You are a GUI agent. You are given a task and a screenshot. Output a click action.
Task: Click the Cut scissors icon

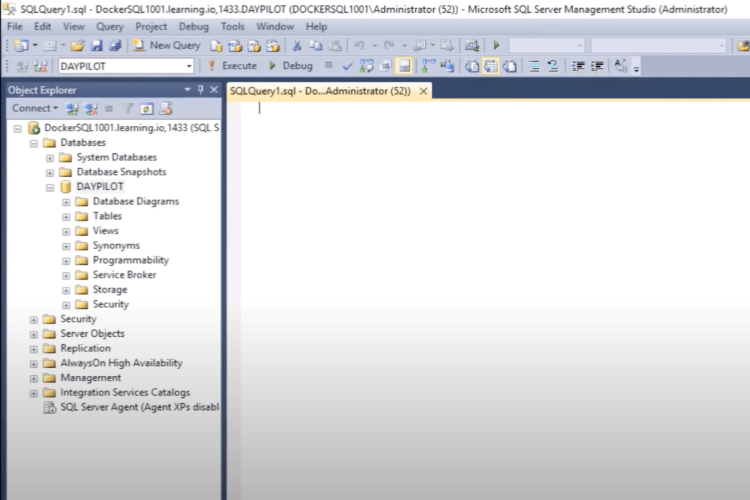pos(297,45)
